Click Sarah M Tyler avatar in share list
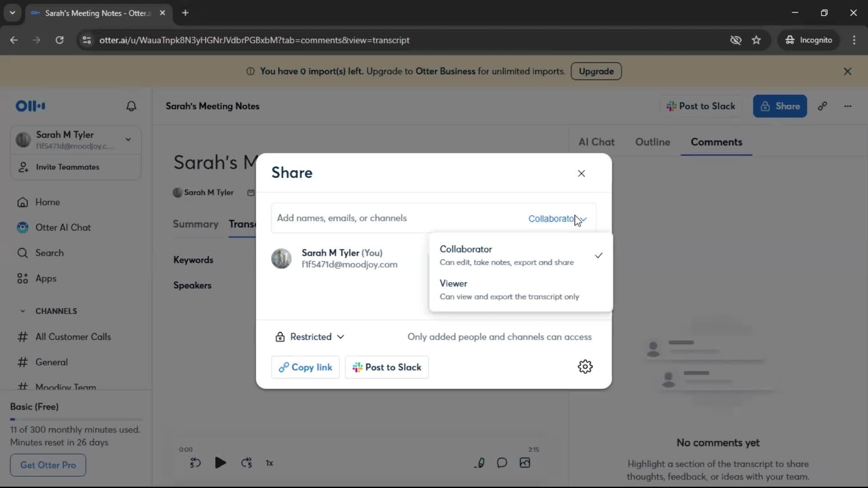This screenshot has width=868, height=488. 281,258
